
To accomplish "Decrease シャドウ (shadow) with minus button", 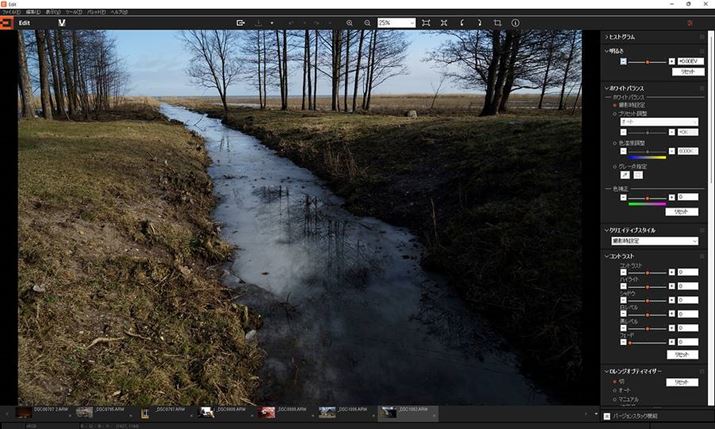I will 623,300.
